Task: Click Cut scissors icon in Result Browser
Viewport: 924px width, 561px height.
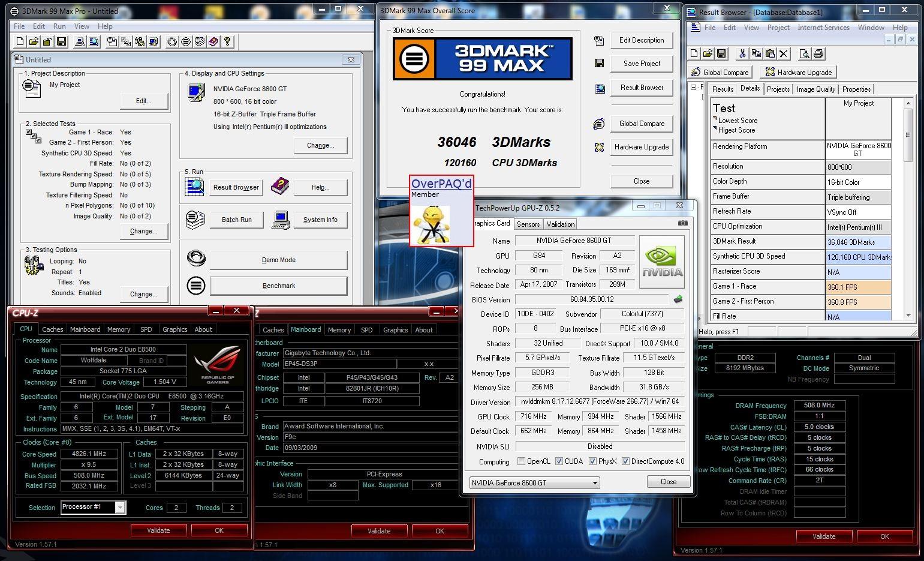Action: point(742,53)
